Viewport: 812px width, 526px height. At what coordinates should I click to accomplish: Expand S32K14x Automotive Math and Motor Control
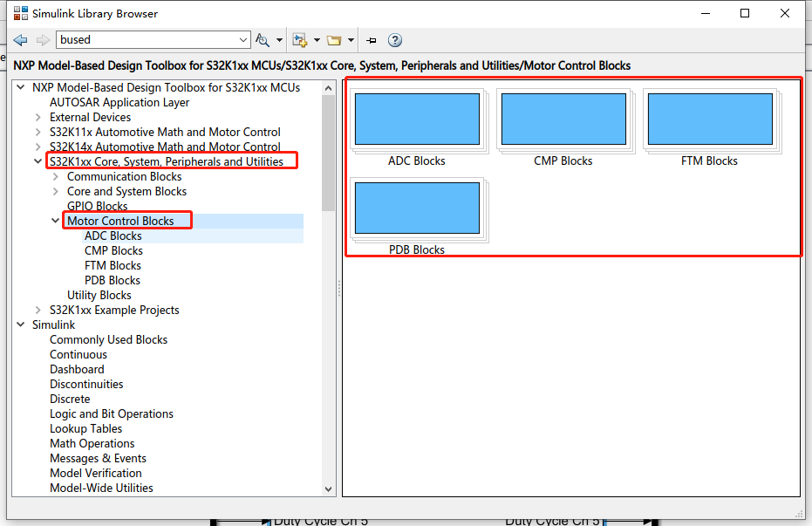coord(38,147)
